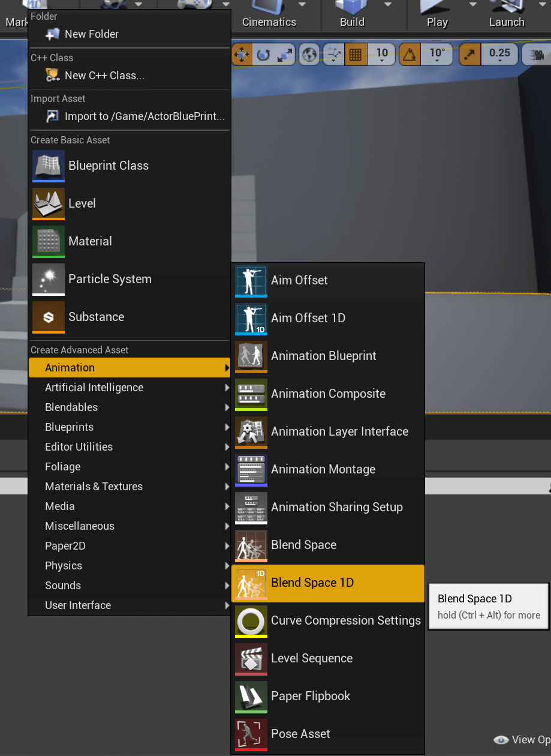
Task: Click the Paper Flipbook icon
Action: pyautogui.click(x=251, y=696)
